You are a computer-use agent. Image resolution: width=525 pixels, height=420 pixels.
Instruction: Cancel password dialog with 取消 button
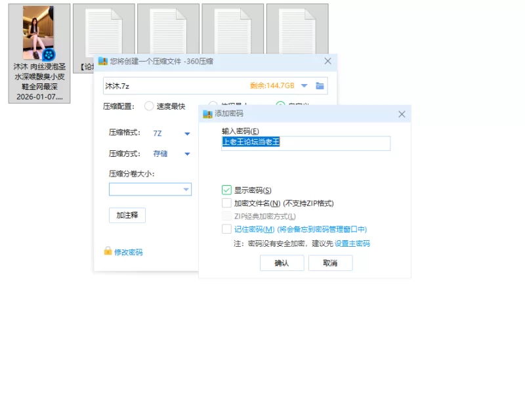(331, 263)
